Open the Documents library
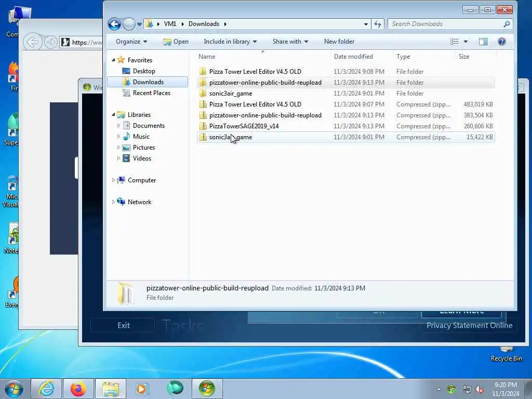 149,126
